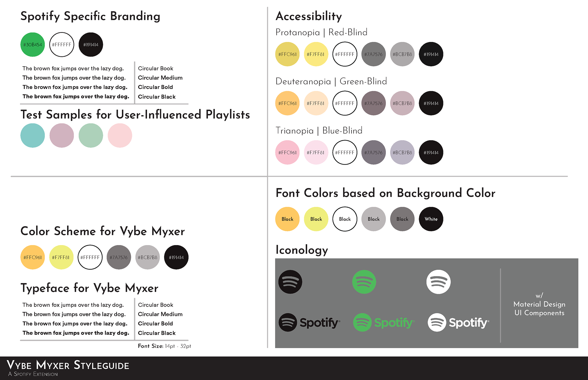Choose the Deuteranopia #7A7576 swatch
Image resolution: width=588 pixels, height=380 pixels.
374,103
